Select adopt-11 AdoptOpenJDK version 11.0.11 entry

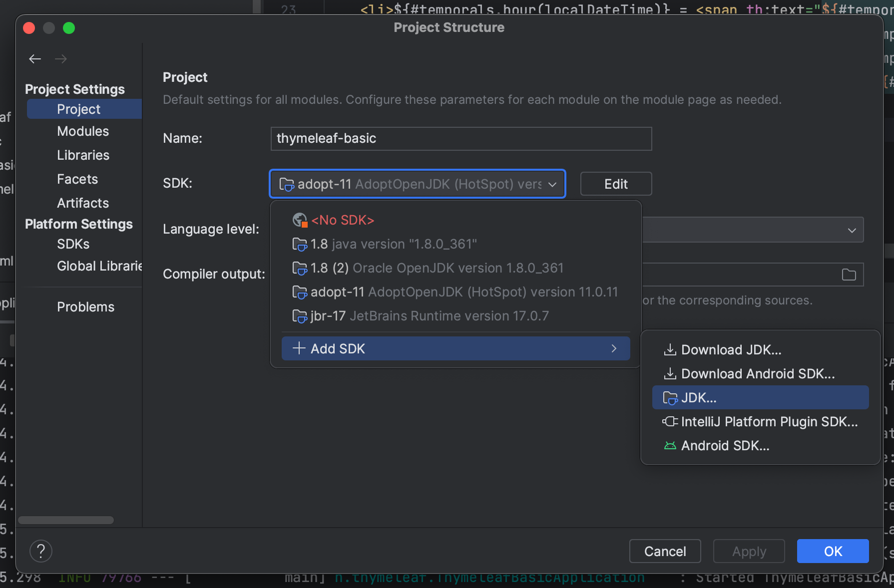[x=455, y=292]
